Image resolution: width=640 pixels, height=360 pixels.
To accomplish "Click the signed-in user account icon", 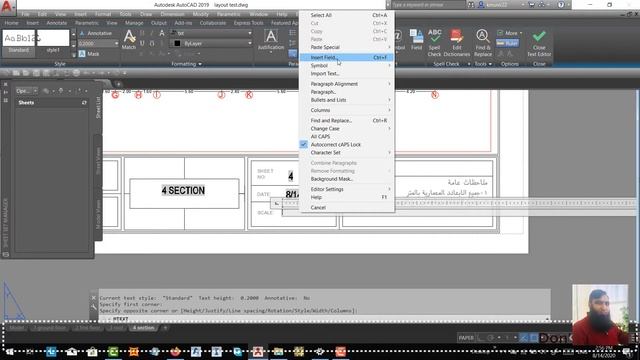I will [x=481, y=5].
